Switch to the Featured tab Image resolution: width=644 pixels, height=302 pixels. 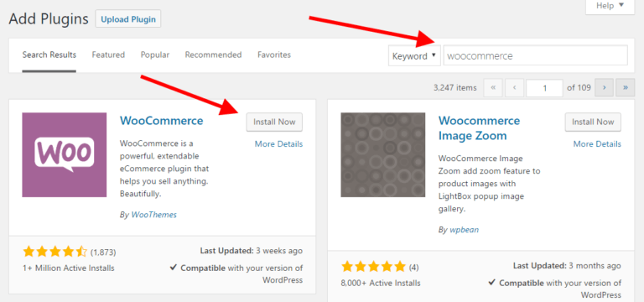pyautogui.click(x=108, y=55)
